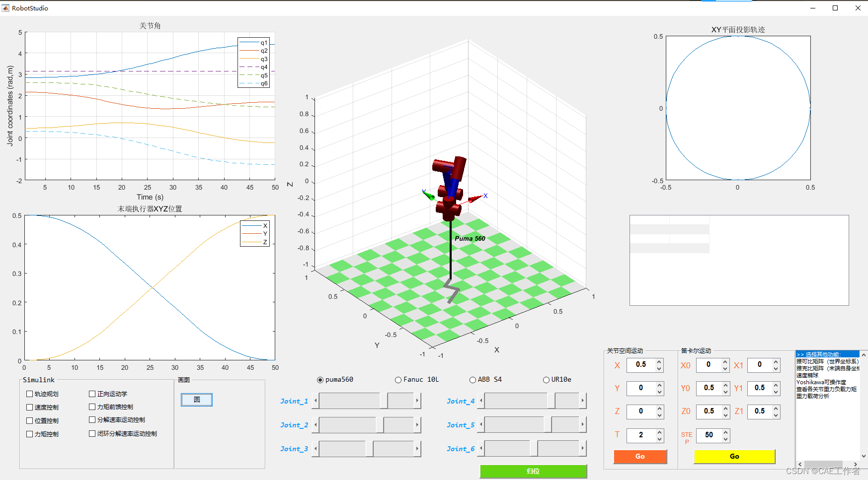Click the left arrow of Joint_3 slider

(315, 449)
